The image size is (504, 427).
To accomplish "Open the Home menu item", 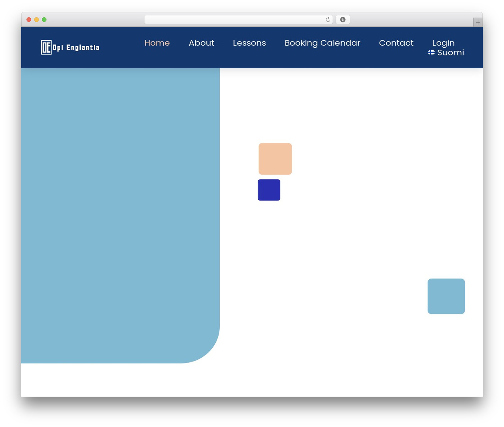I will [157, 43].
